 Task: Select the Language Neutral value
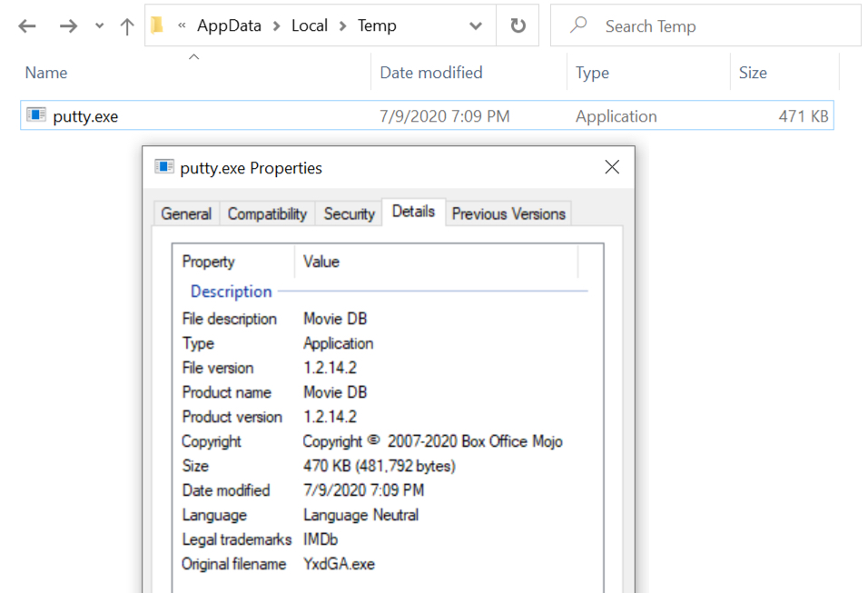coord(361,515)
